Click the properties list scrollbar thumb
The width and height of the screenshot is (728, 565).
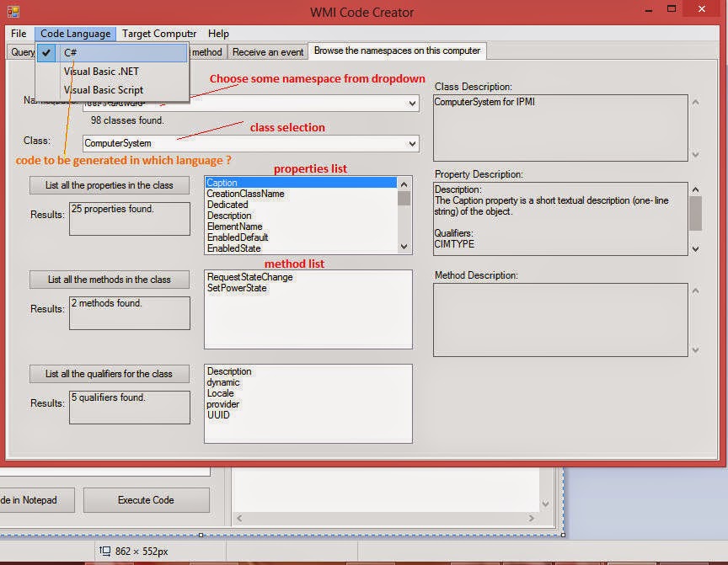(x=404, y=199)
